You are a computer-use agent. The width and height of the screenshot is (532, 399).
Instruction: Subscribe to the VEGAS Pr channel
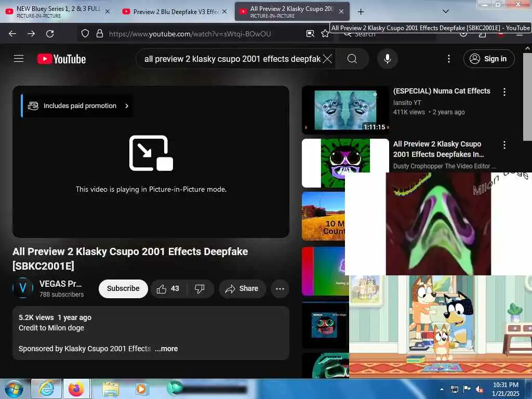pyautogui.click(x=123, y=289)
